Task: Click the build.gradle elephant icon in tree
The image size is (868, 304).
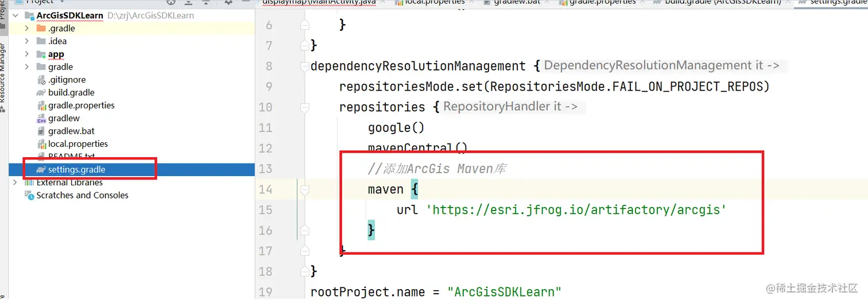Action: tap(41, 92)
